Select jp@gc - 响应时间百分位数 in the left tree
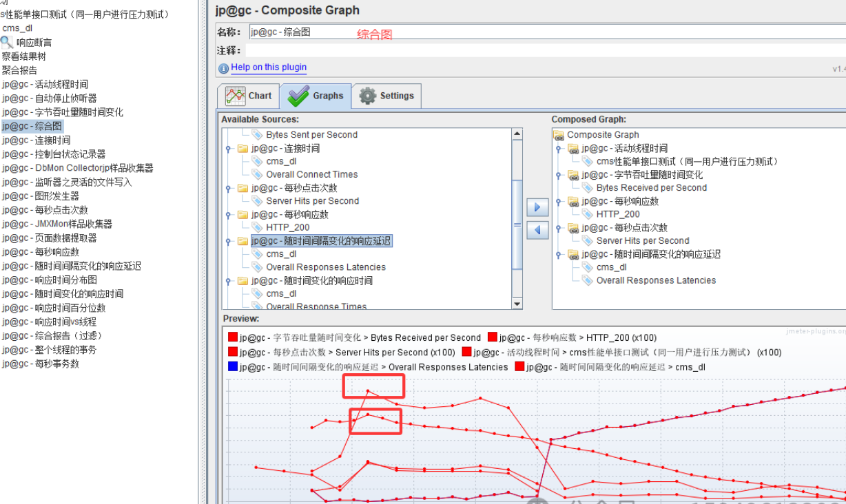 click(x=54, y=308)
